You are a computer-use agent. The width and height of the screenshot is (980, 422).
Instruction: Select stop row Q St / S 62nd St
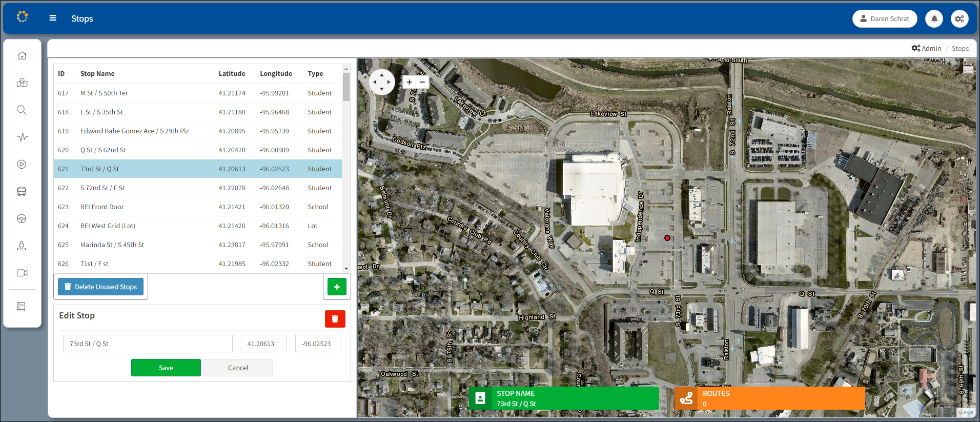(198, 150)
